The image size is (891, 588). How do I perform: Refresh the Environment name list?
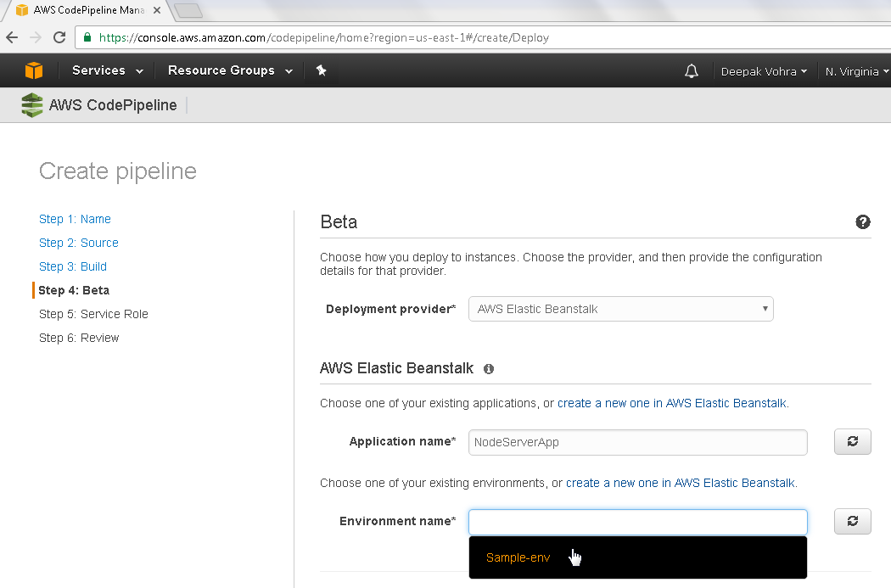852,521
